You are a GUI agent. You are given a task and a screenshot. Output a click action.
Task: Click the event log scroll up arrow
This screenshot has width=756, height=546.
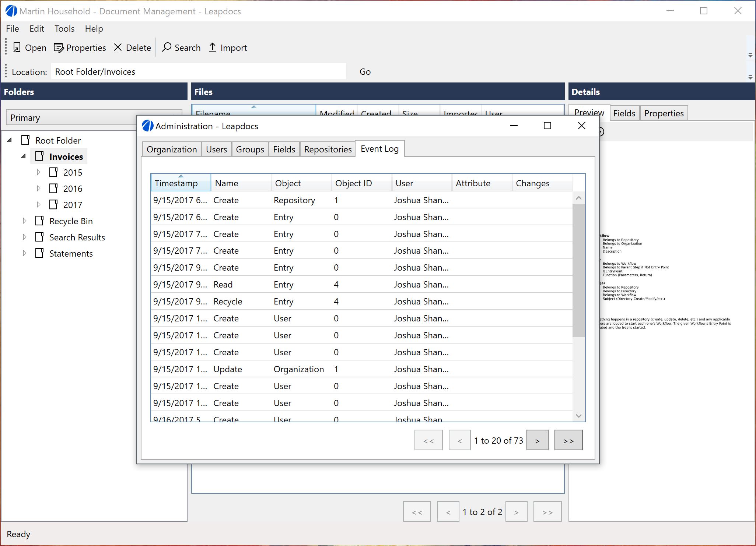coord(579,198)
